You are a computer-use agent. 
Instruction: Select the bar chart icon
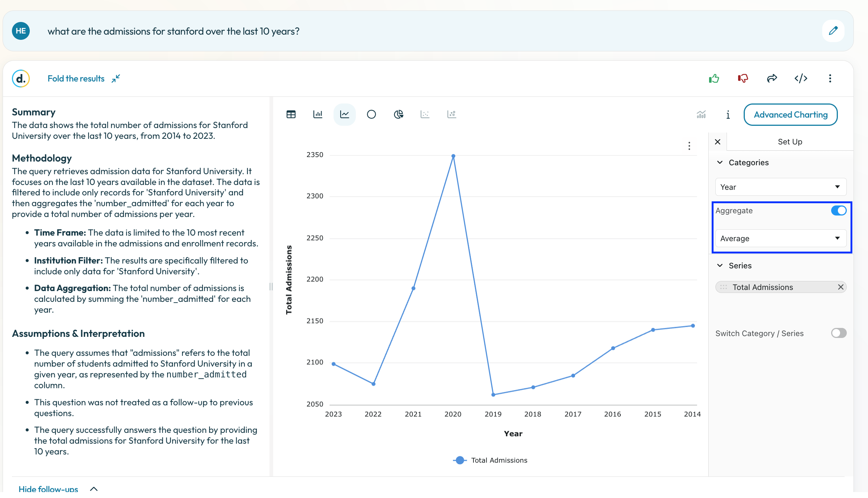coord(318,114)
